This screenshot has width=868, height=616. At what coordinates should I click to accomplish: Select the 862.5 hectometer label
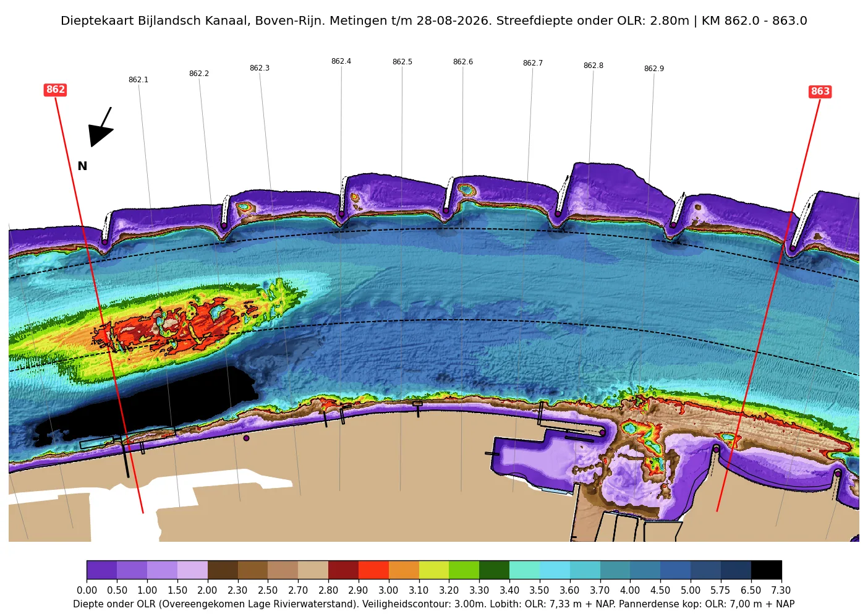click(402, 62)
